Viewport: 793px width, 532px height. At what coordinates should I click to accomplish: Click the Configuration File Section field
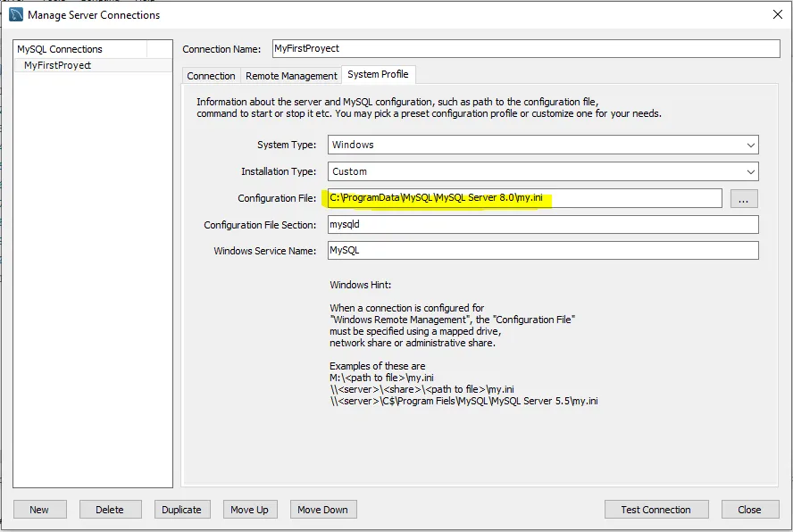click(x=543, y=225)
